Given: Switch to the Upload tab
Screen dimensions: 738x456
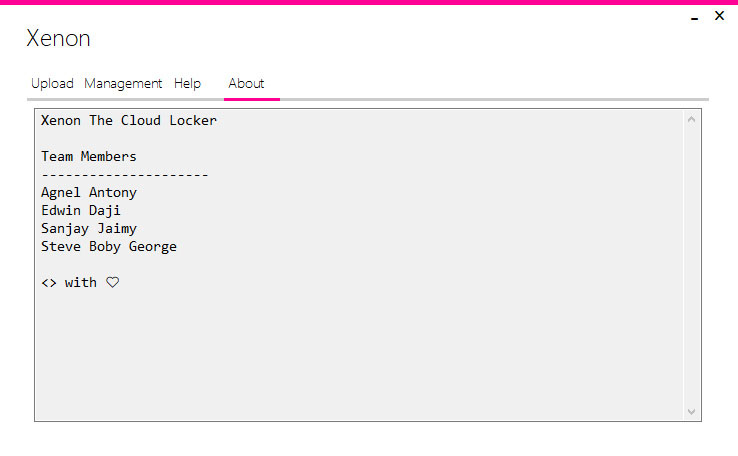Looking at the screenshot, I should pyautogui.click(x=52, y=84).
